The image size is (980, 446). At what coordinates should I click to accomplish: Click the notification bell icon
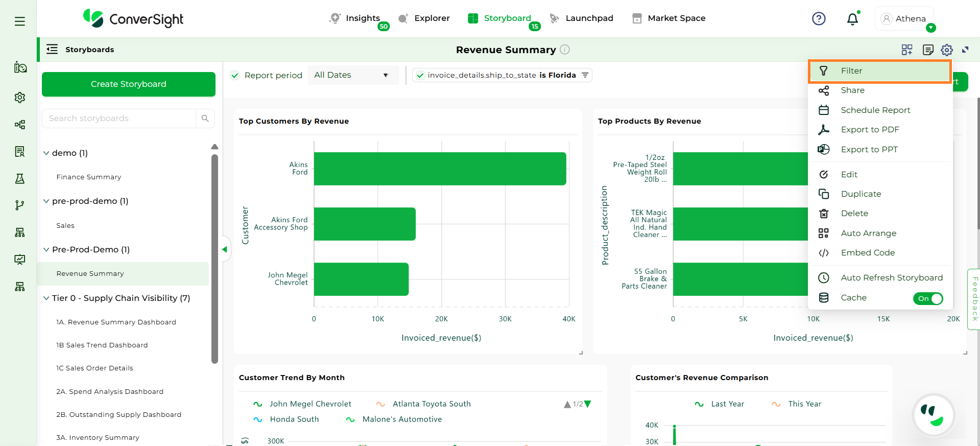pos(852,19)
